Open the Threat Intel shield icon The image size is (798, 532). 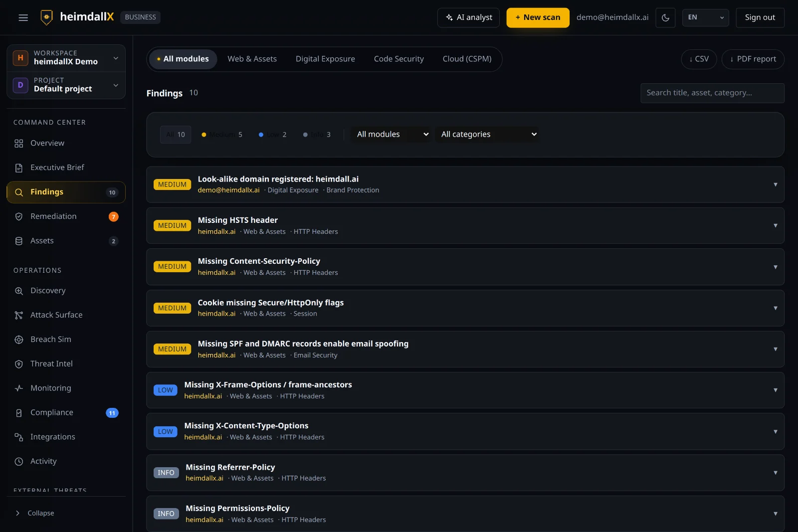[19, 364]
